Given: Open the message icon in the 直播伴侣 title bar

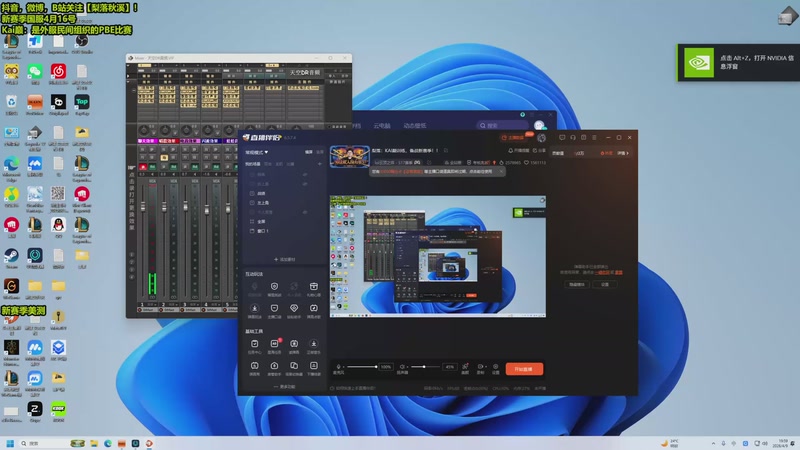Looking at the screenshot, I should pyautogui.click(x=562, y=138).
